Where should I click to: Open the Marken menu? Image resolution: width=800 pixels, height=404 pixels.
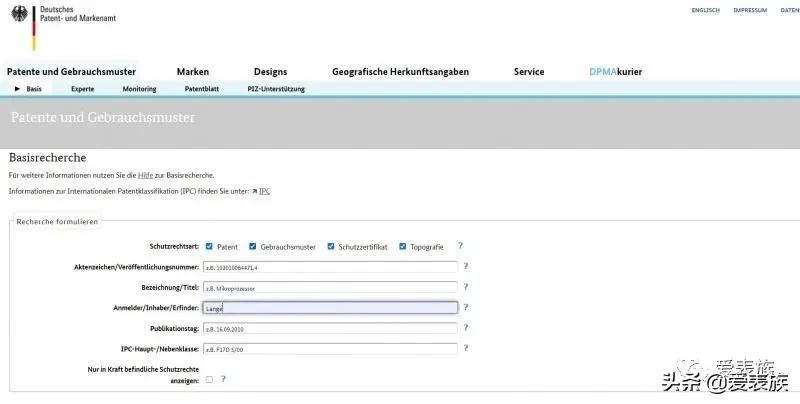tap(192, 72)
